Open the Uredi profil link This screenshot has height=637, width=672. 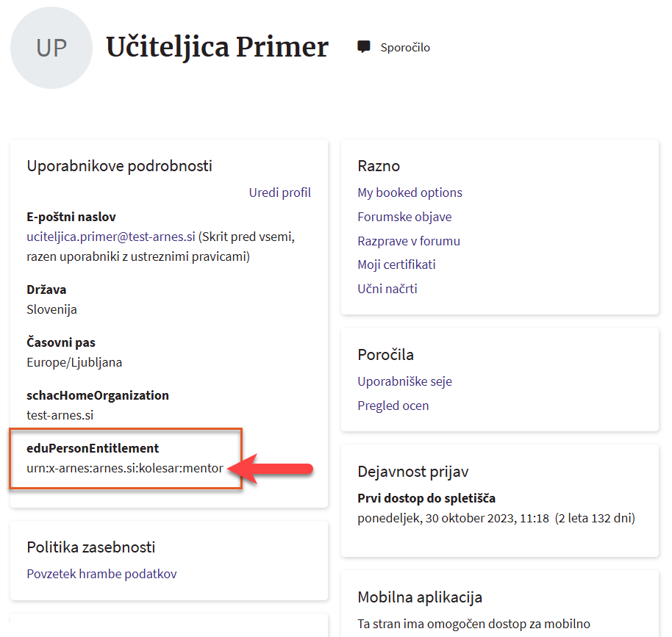pyautogui.click(x=279, y=192)
